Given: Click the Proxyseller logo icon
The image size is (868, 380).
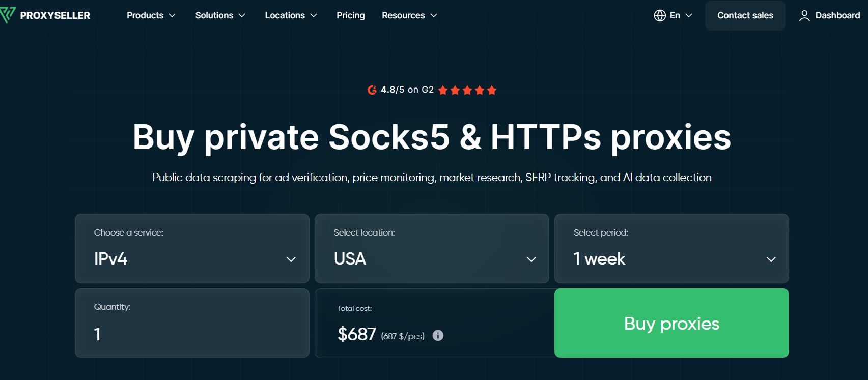Looking at the screenshot, I should [8, 15].
